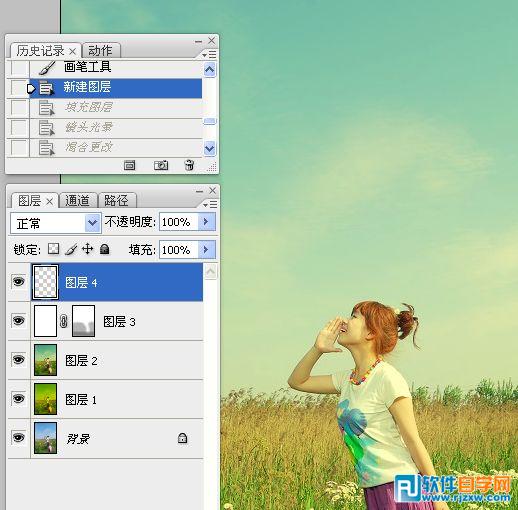The image size is (518, 510).
Task: Click the 图层 1 thumbnail
Action: [45, 399]
